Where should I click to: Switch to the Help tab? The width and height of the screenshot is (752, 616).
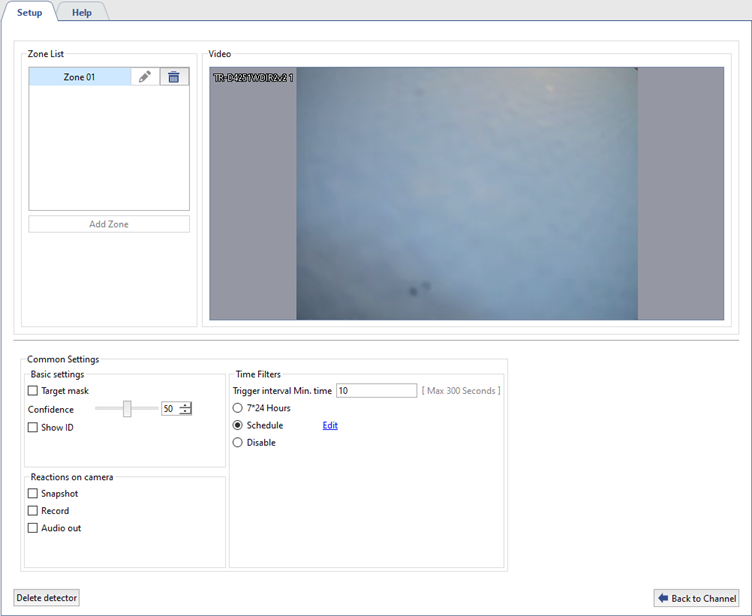click(82, 12)
